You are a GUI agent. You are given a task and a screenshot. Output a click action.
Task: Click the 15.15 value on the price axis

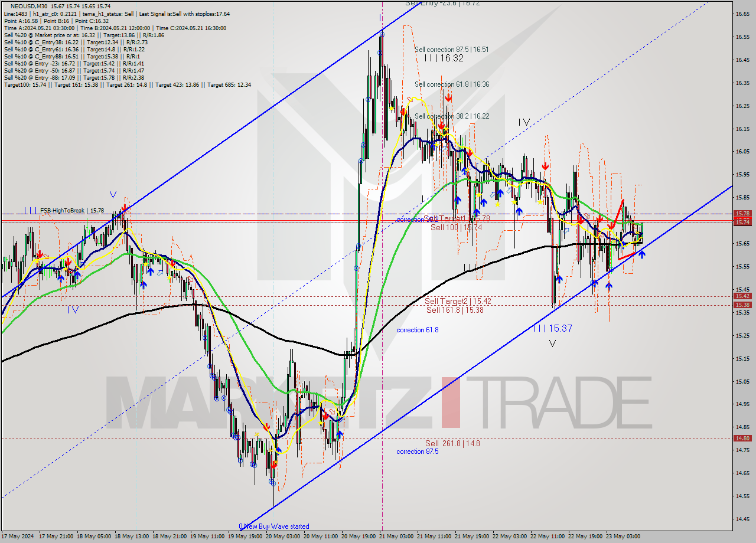click(742, 358)
